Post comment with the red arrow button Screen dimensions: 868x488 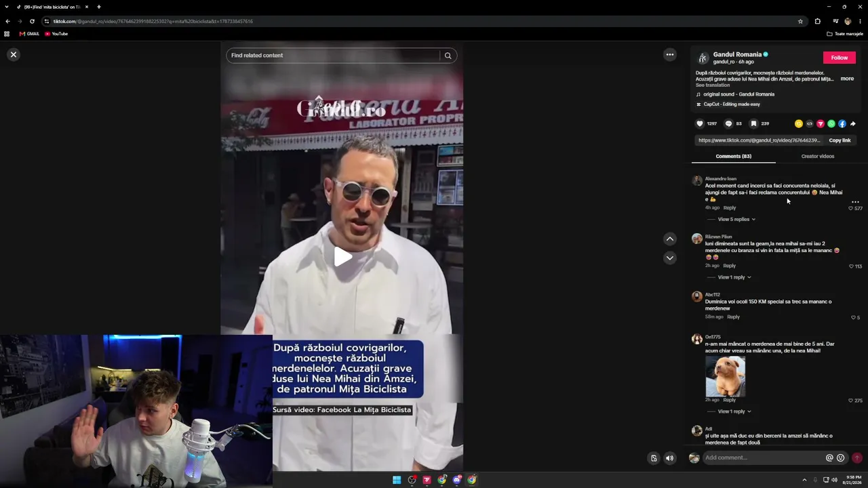pos(857,458)
